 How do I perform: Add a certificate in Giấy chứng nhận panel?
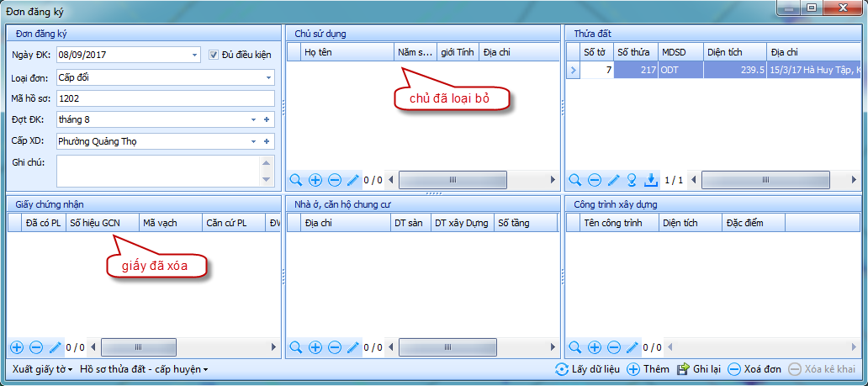(17, 346)
